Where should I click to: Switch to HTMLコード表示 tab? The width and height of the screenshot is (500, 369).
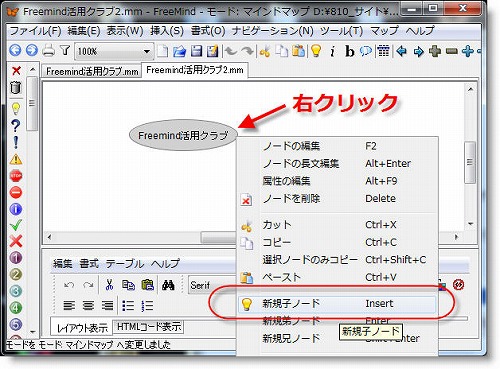tap(149, 327)
